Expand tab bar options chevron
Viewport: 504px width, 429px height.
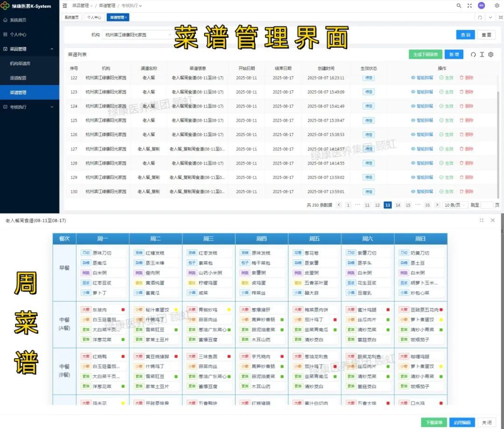(x=490, y=17)
